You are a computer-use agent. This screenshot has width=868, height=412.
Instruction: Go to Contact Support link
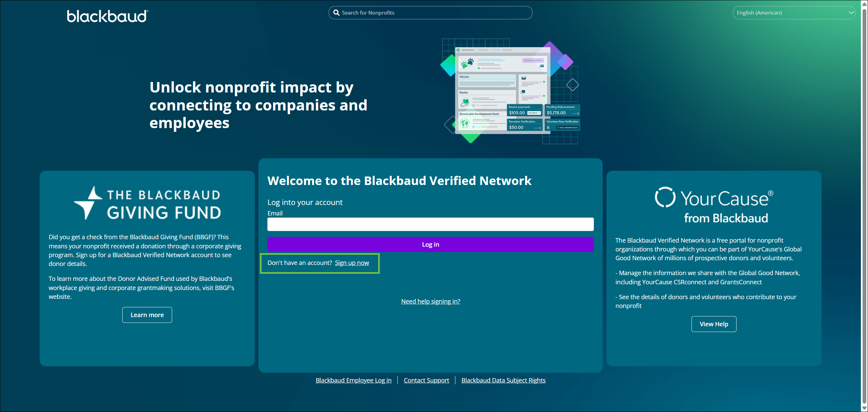point(426,380)
